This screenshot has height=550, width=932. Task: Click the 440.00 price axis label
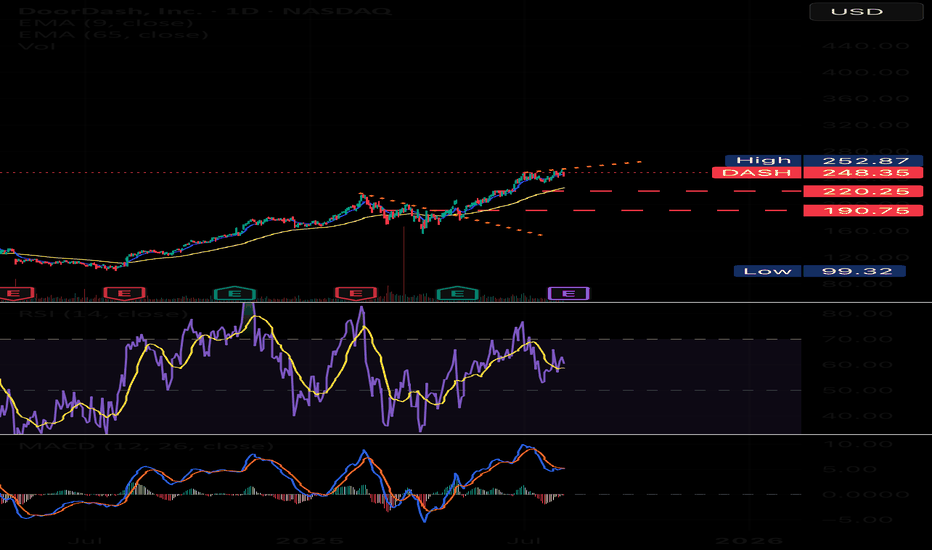coord(866,46)
